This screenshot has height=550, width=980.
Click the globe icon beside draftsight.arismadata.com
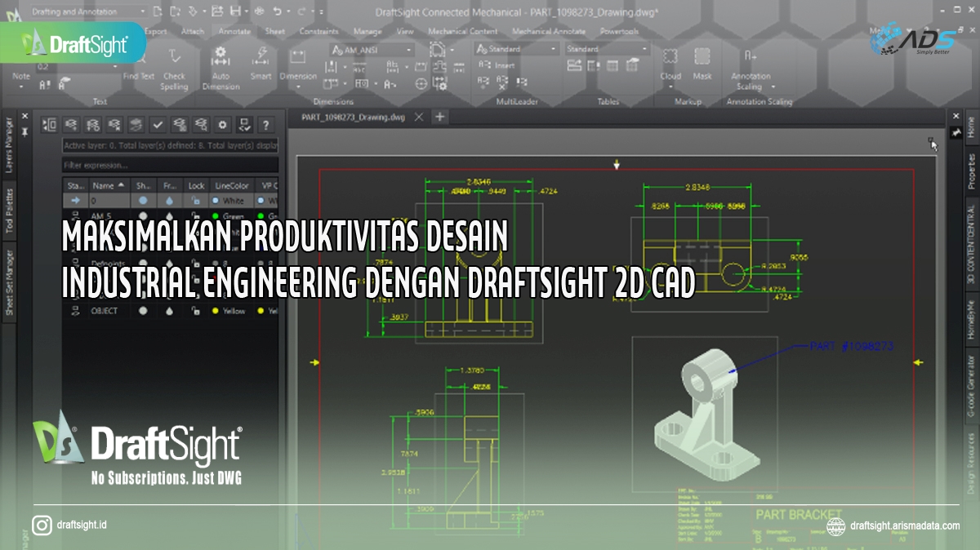835,526
